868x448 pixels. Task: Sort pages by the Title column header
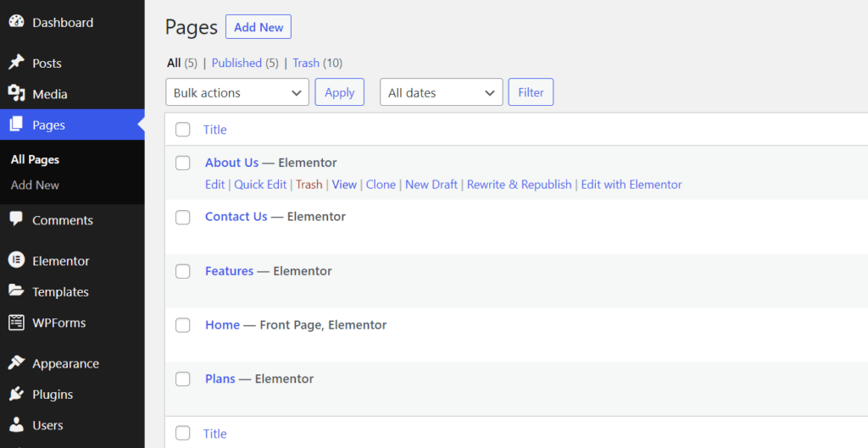click(x=214, y=130)
